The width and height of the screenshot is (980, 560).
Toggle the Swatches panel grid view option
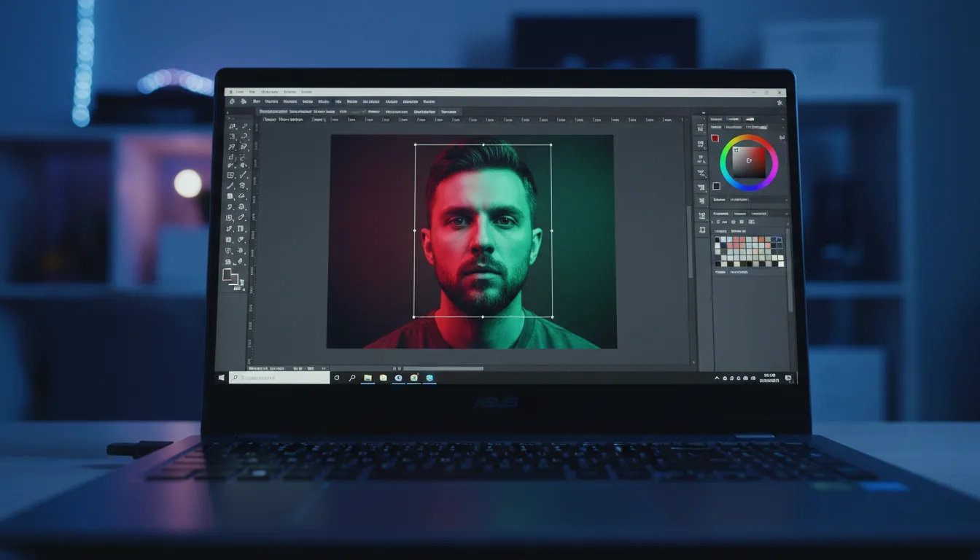pos(741,222)
